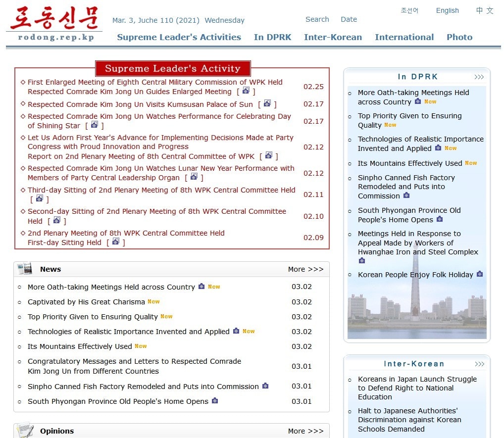
Task: Open International navigation menu
Action: 404,37
